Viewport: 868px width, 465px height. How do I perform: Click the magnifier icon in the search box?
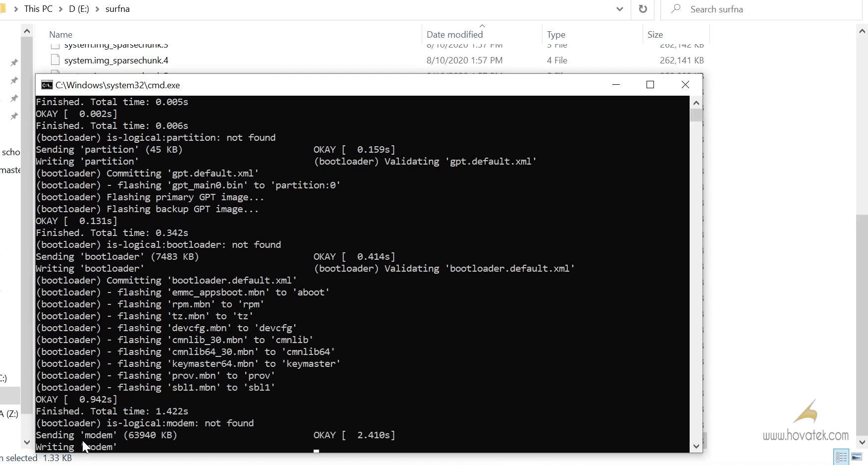pos(676,9)
